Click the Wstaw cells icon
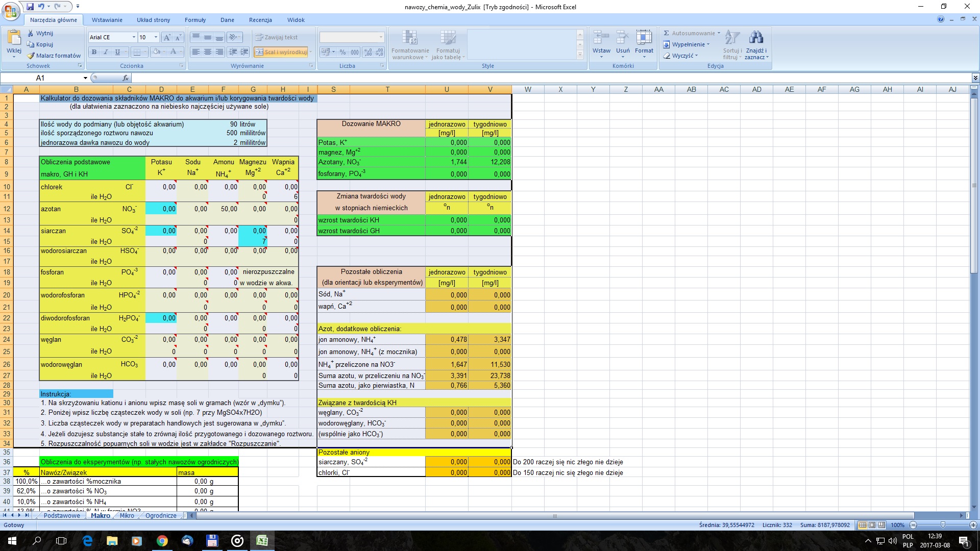The height and width of the screenshot is (551, 980). click(601, 38)
